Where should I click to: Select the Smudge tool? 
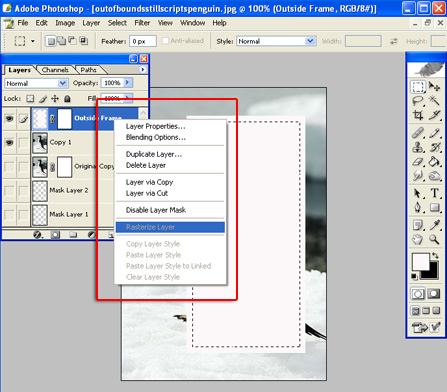point(418,176)
